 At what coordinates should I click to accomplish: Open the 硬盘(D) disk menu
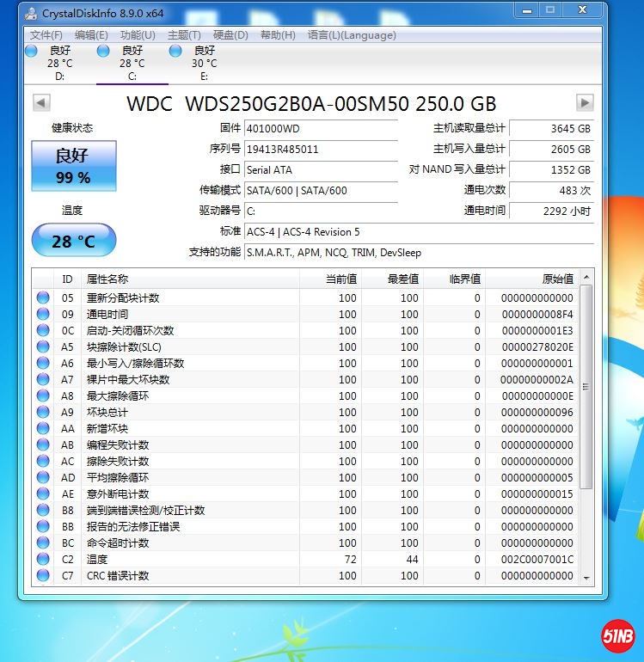pyautogui.click(x=230, y=35)
